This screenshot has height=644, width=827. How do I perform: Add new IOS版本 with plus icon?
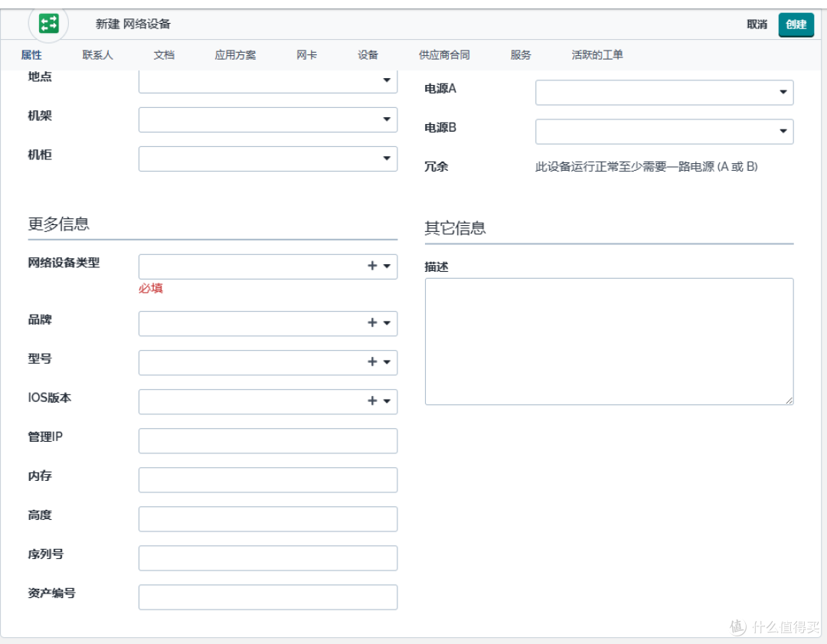pos(372,400)
